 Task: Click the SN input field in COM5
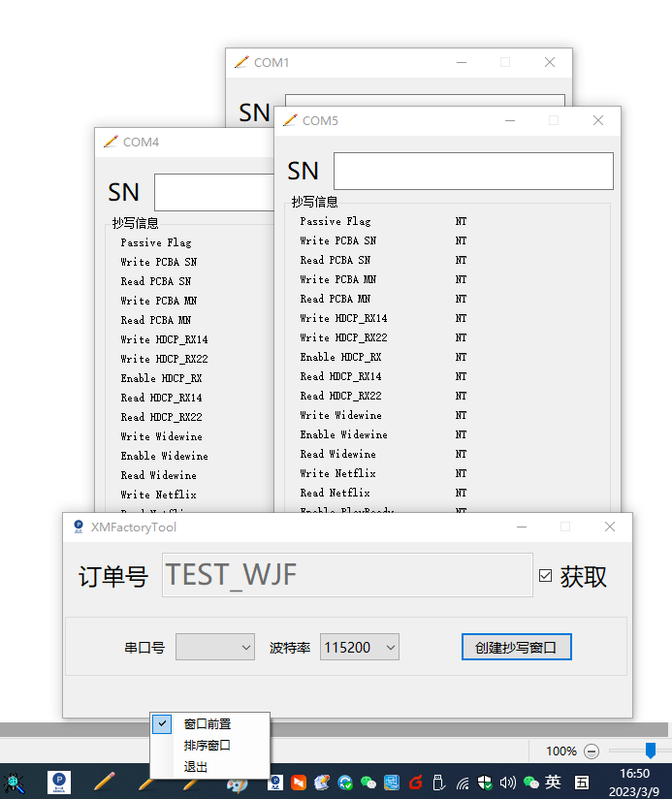(473, 171)
